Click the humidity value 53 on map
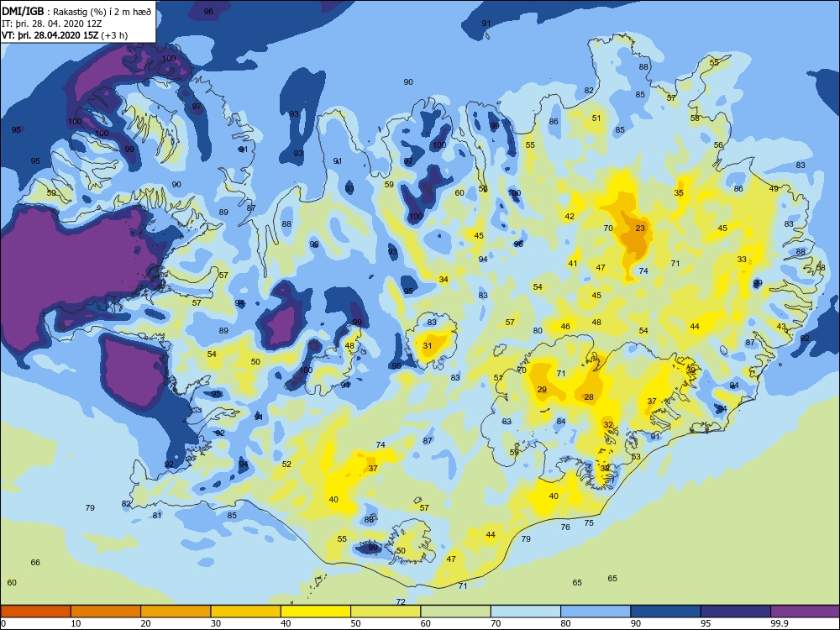Screen dimensions: 840x630 tap(636, 457)
